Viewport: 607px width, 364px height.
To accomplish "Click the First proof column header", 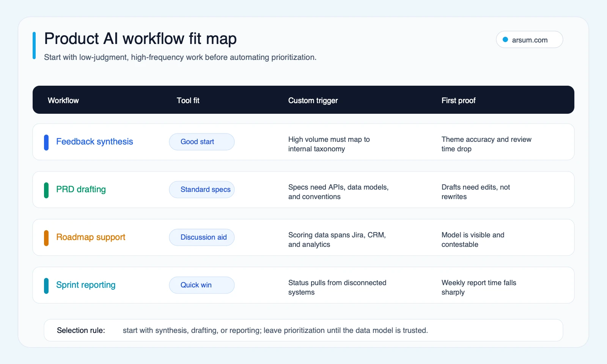I will pyautogui.click(x=458, y=100).
